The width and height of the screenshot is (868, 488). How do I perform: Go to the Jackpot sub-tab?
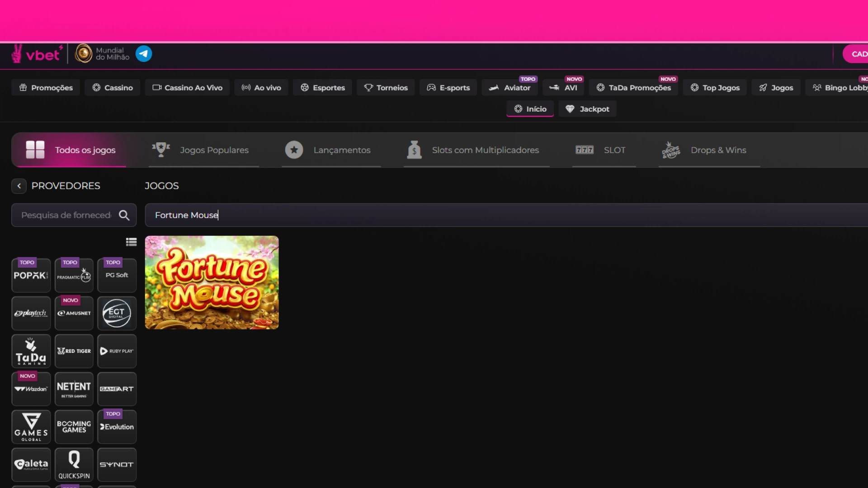(x=587, y=109)
